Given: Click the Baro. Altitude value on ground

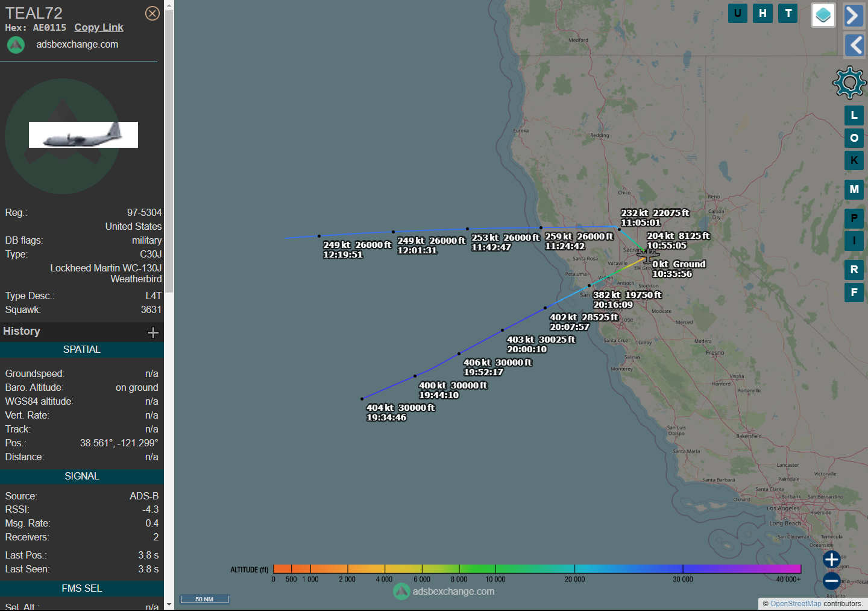Looking at the screenshot, I should 137,388.
